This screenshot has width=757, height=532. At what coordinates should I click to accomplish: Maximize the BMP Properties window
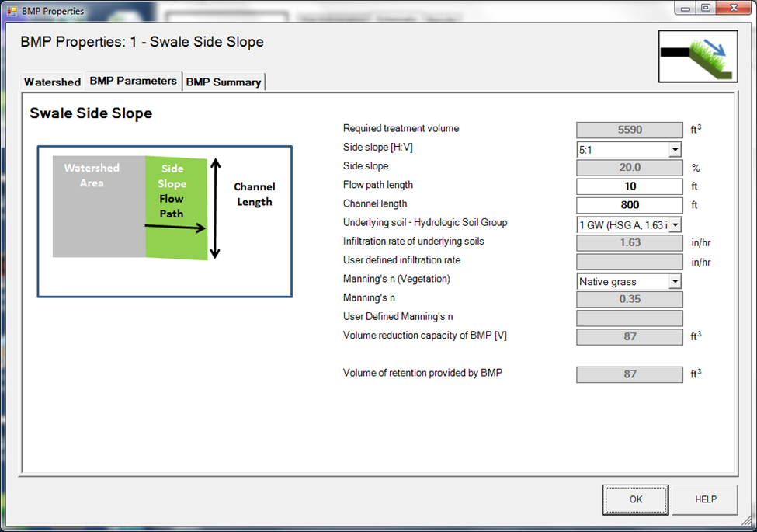point(705,9)
